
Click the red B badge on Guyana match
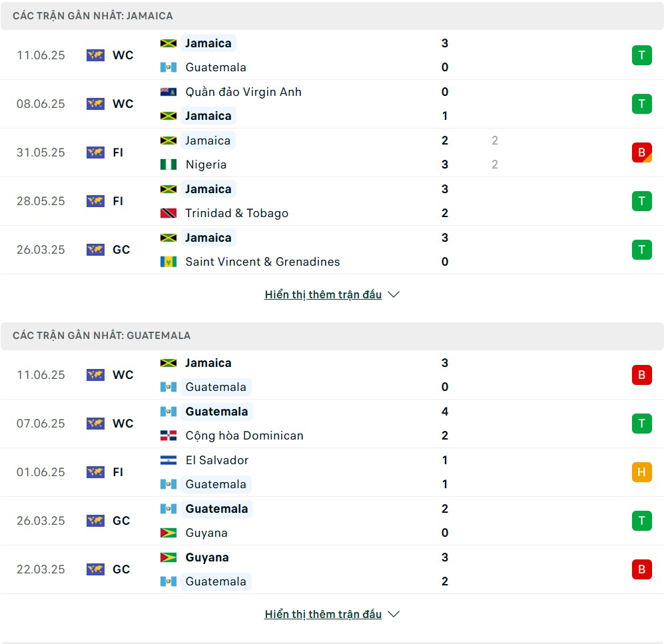click(x=641, y=569)
